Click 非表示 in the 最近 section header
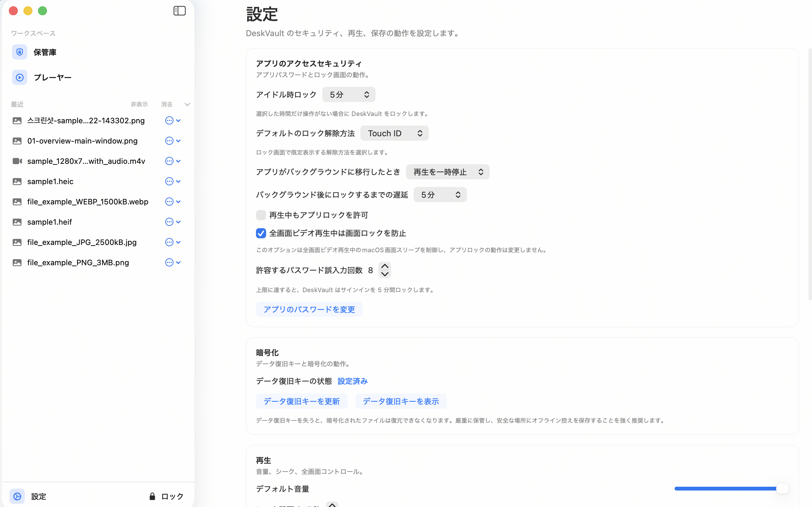 point(139,104)
